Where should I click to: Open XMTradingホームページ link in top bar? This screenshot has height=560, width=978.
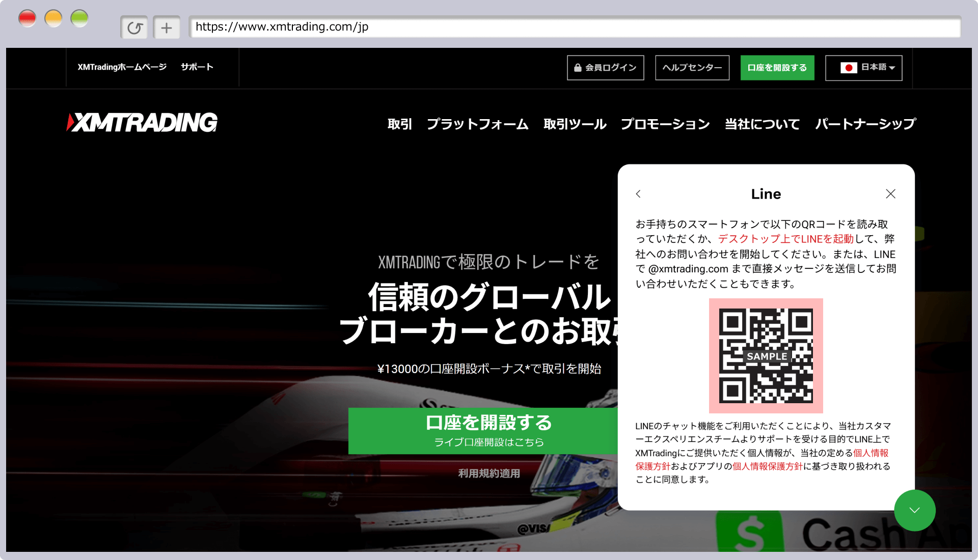122,67
